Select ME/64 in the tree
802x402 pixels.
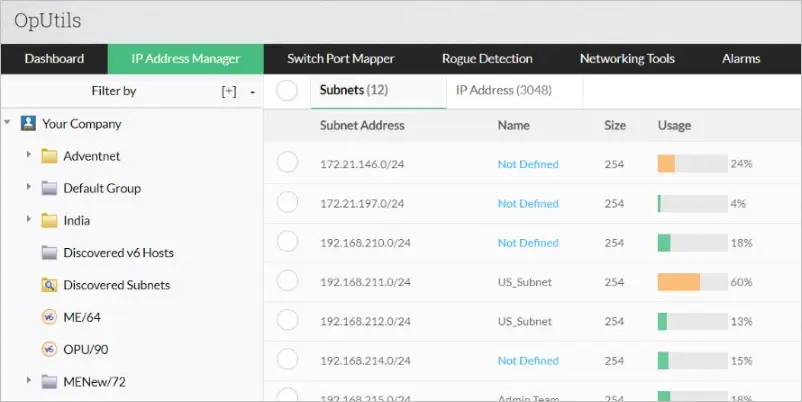pyautogui.click(x=82, y=317)
